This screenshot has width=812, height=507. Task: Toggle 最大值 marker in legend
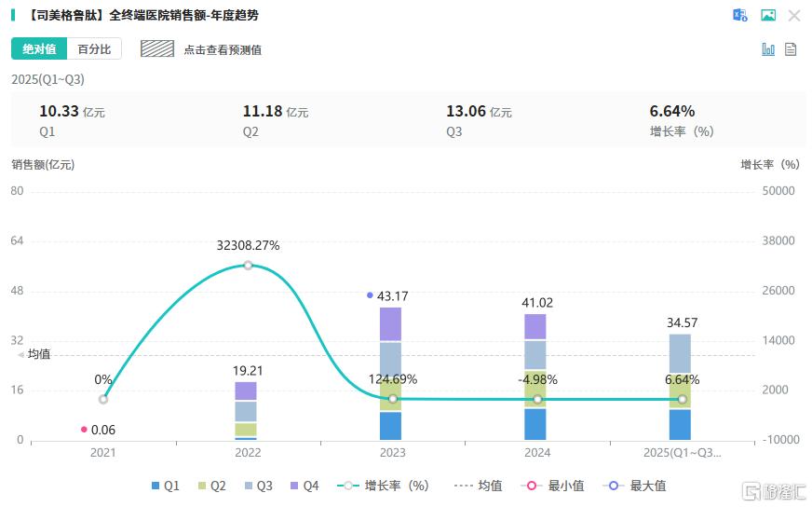634,486
